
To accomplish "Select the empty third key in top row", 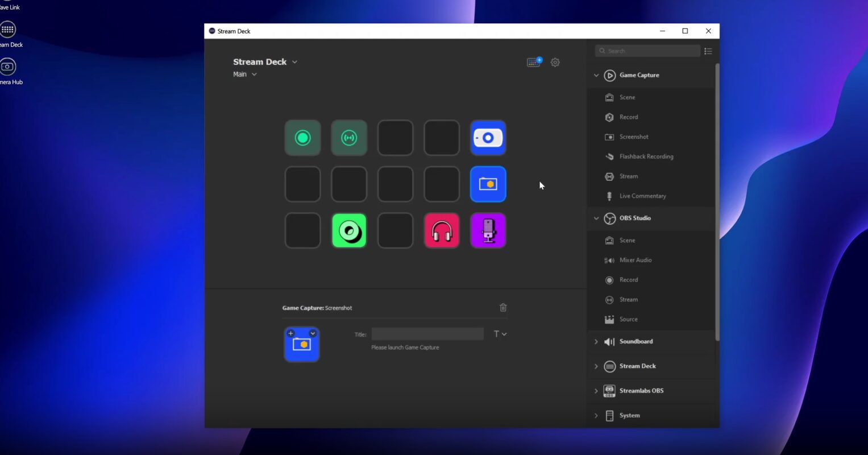I will coord(396,138).
